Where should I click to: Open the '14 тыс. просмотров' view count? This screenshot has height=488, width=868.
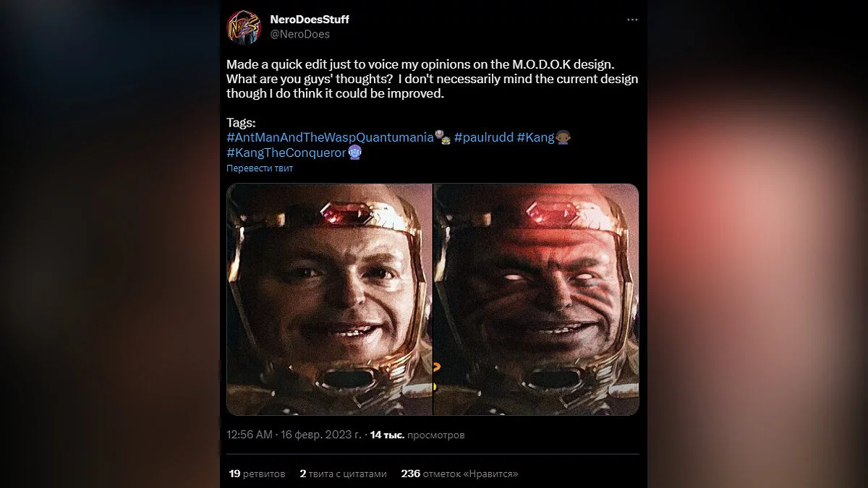[x=417, y=435]
